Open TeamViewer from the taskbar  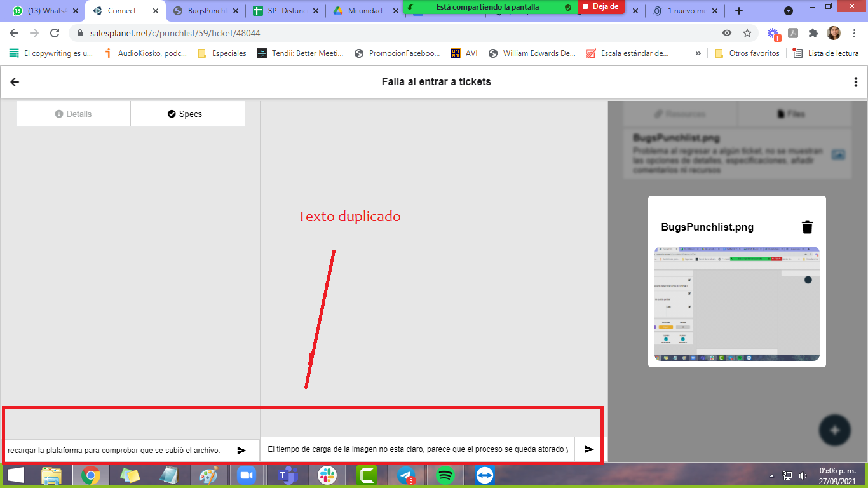pyautogui.click(x=485, y=475)
